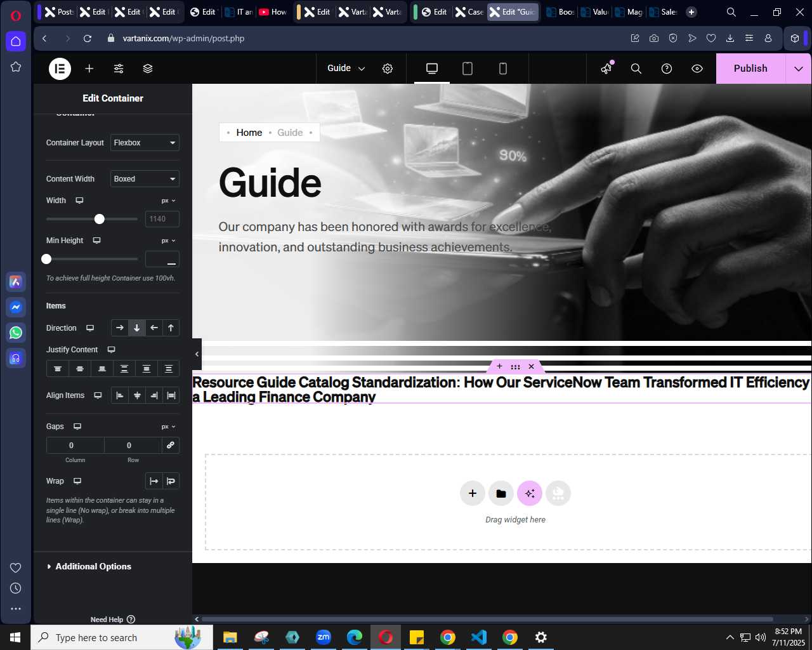812x650 pixels.
Task: Switch to the Case browser tab
Action: pos(469,12)
